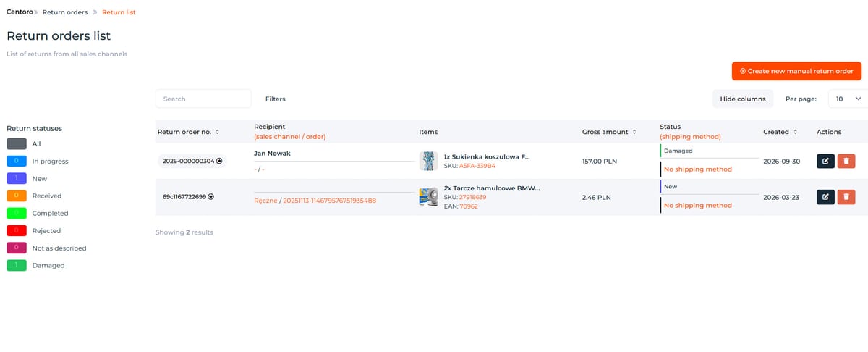Delete return order 69c1167722699
Screen dimensions: 868x352
click(x=846, y=196)
